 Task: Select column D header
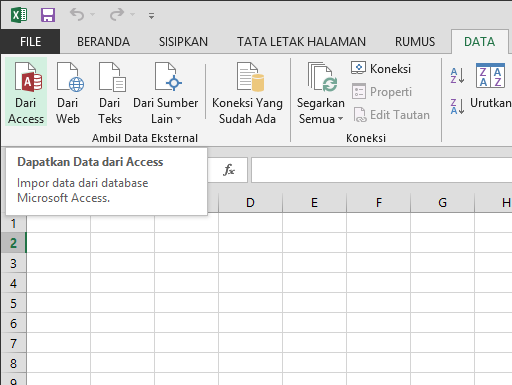[x=250, y=203]
